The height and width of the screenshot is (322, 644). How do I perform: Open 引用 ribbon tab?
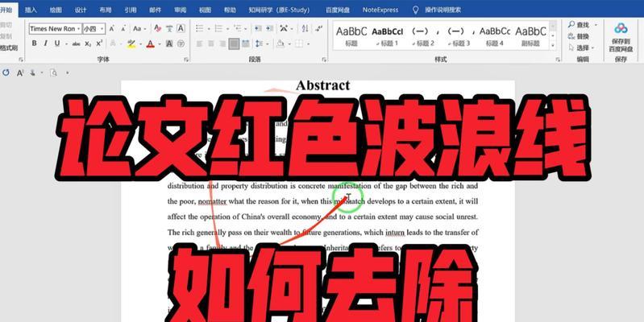click(131, 10)
